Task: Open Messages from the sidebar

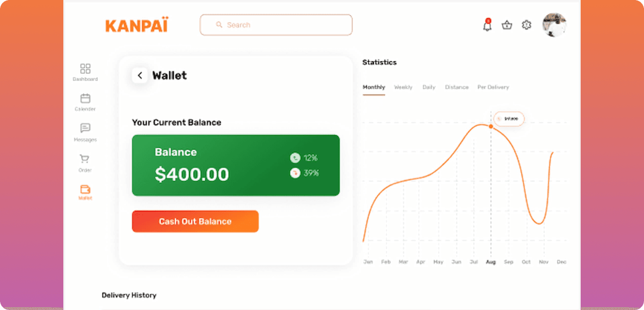Action: 85,128
